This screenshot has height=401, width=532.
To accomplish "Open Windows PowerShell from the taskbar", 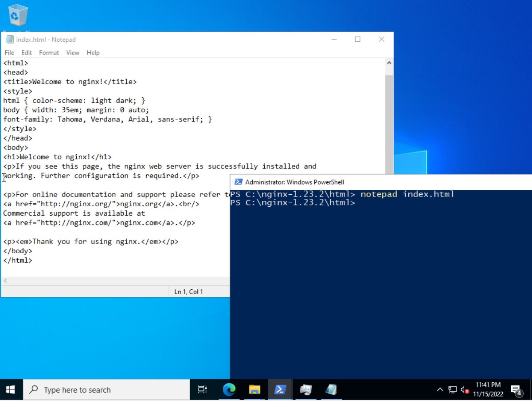I will (280, 389).
